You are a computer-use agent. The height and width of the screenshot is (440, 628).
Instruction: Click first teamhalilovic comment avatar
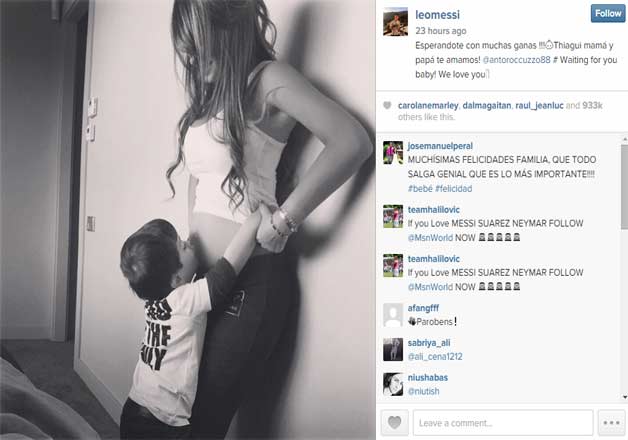pos(393,216)
